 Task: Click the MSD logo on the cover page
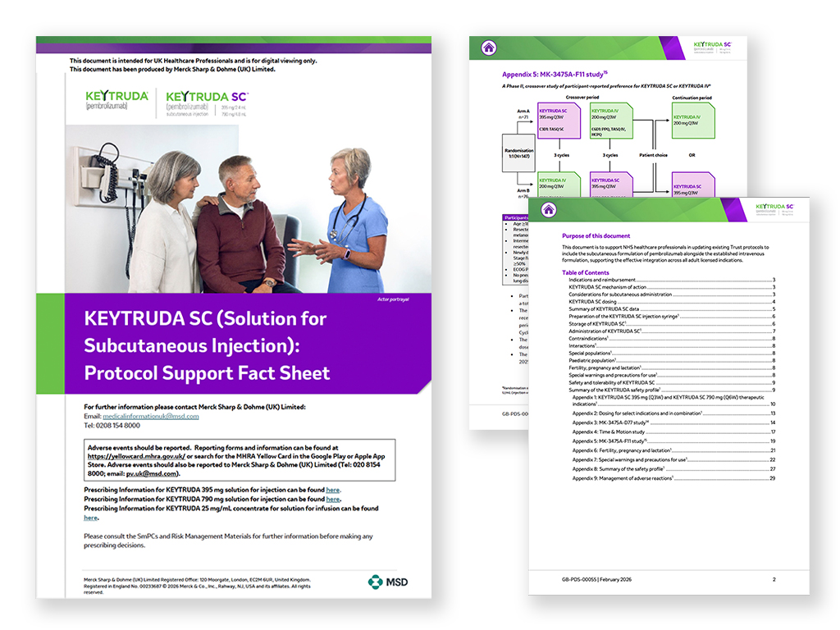[387, 582]
